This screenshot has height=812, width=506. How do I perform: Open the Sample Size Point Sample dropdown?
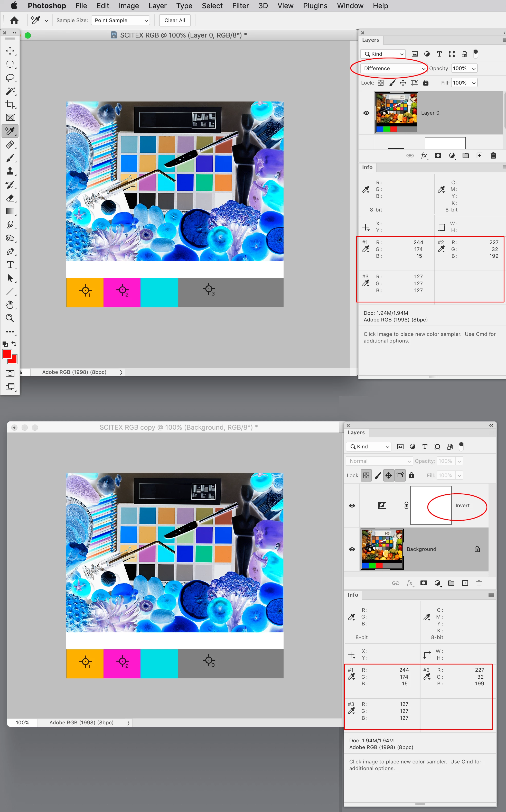pos(120,20)
